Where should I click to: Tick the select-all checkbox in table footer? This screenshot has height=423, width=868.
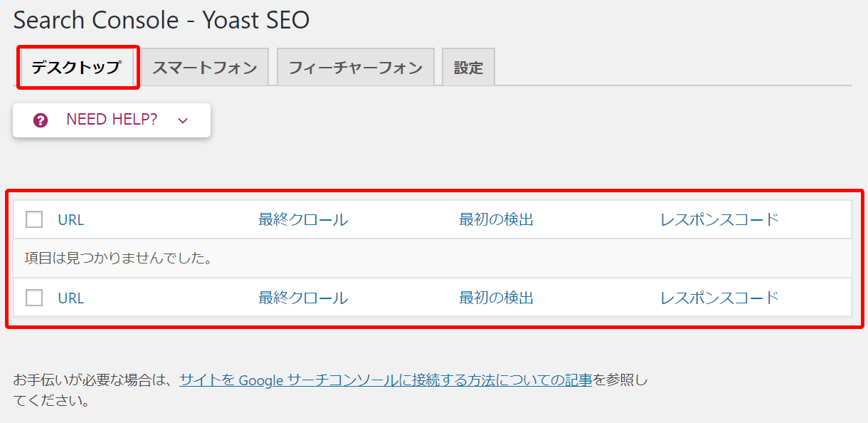click(34, 298)
